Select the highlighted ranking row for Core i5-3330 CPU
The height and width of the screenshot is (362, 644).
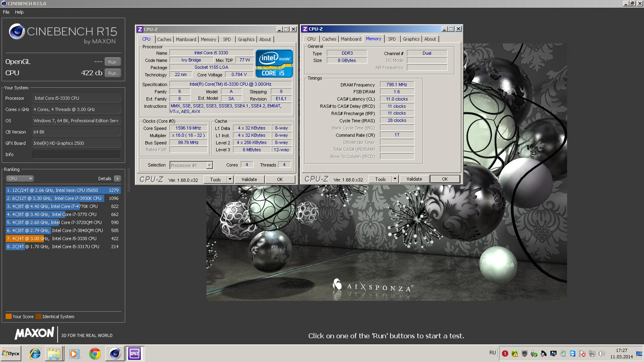(x=63, y=239)
